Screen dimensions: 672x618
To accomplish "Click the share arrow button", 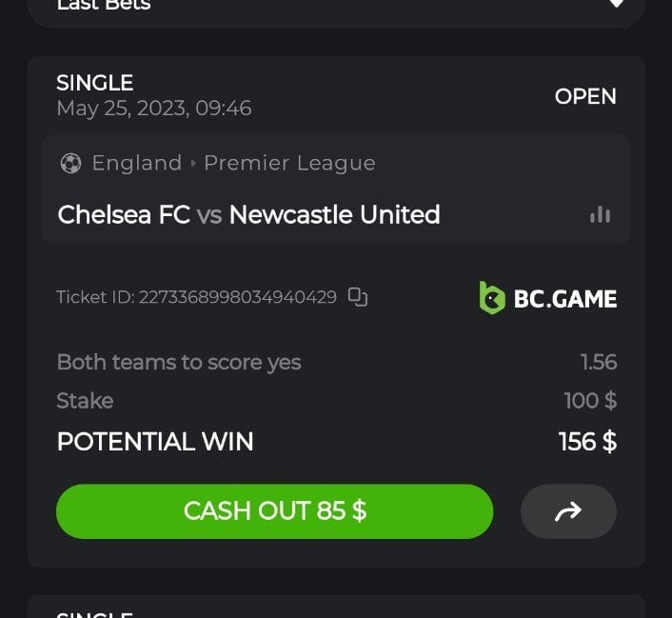I will (x=568, y=511).
